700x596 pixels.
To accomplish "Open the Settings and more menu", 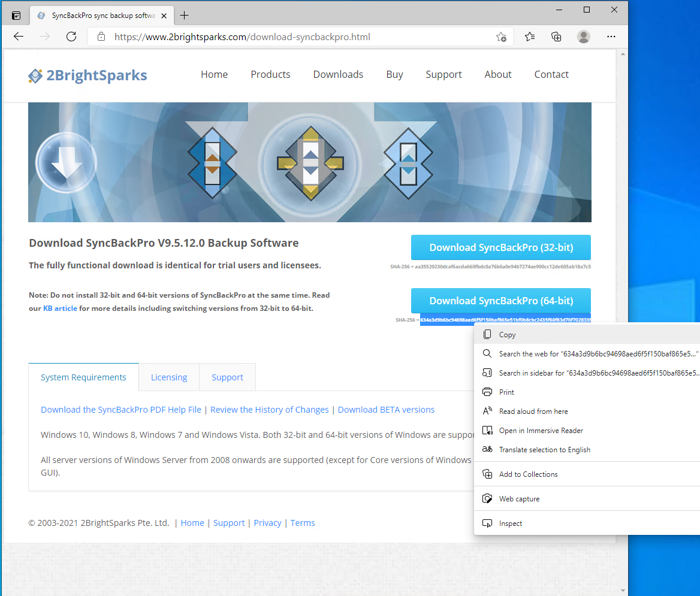I will point(611,37).
